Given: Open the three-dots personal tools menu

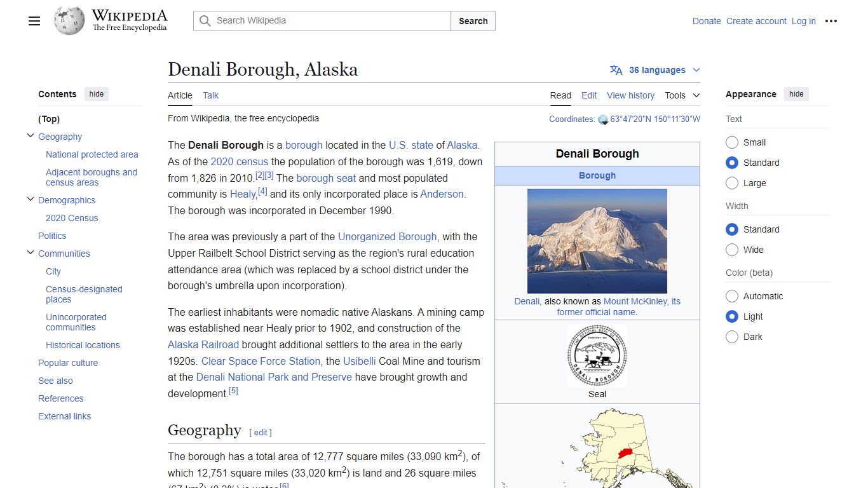Looking at the screenshot, I should (831, 21).
